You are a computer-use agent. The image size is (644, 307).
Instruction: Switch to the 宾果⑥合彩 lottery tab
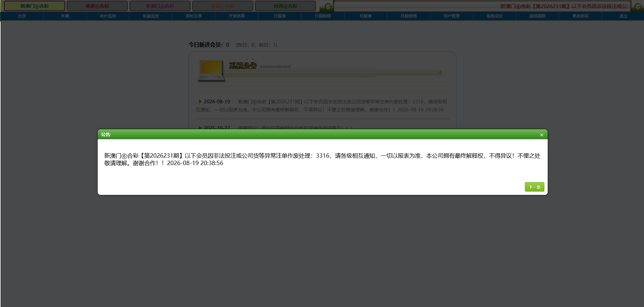pyautogui.click(x=223, y=6)
